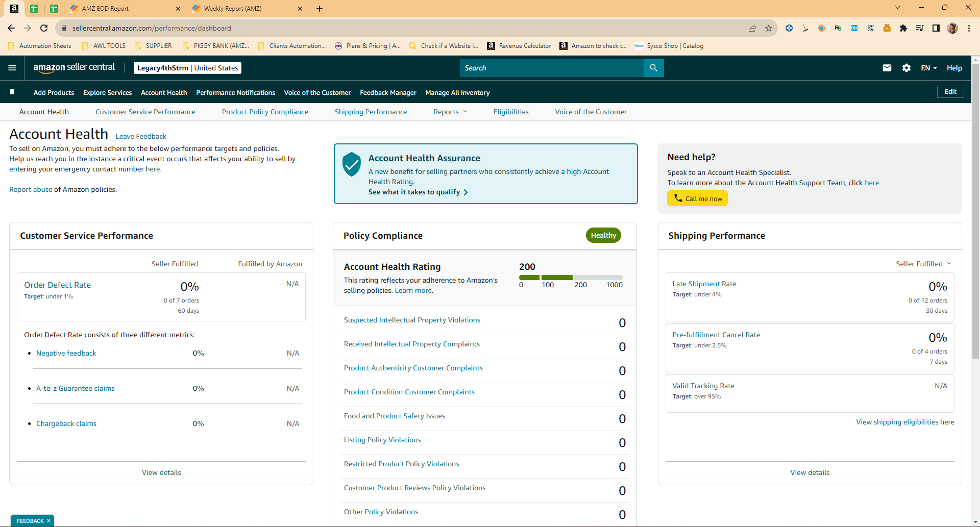Image resolution: width=980 pixels, height=527 pixels.
Task: Close the Weekly Report (AMZ) tab
Action: [x=300, y=9]
